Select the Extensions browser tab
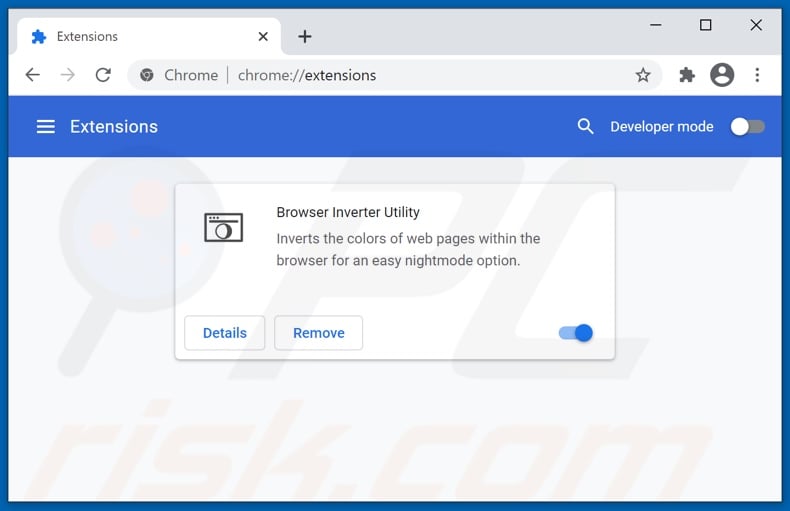Image resolution: width=790 pixels, height=511 pixels. (x=149, y=36)
